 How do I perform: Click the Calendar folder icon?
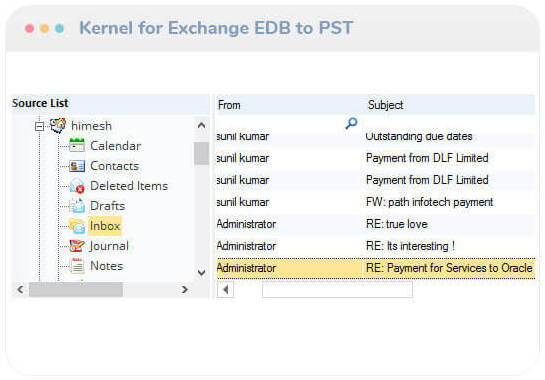coord(77,145)
